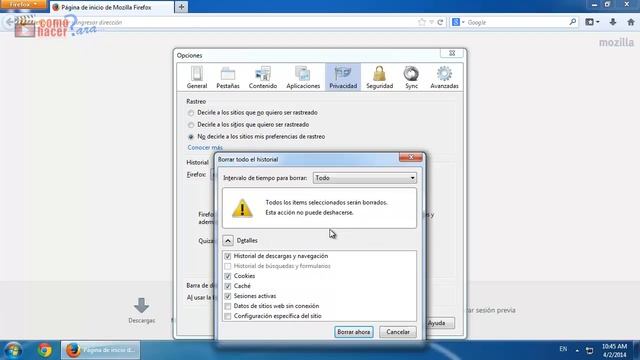The width and height of the screenshot is (640, 360).
Task: Check Datos de sitios web sin conexión
Action: click(228, 306)
